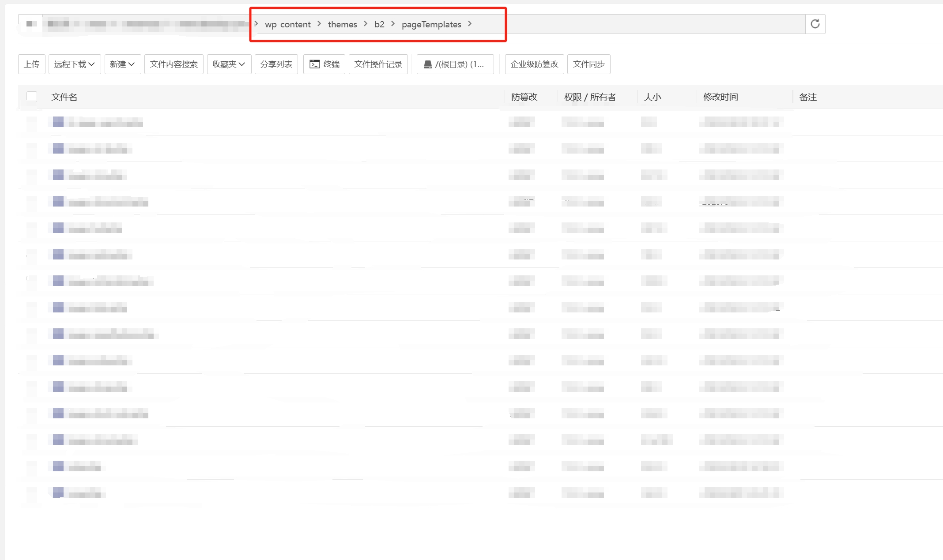This screenshot has width=943, height=560.
Task: Click the refresh icon beside path bar
Action: (815, 24)
